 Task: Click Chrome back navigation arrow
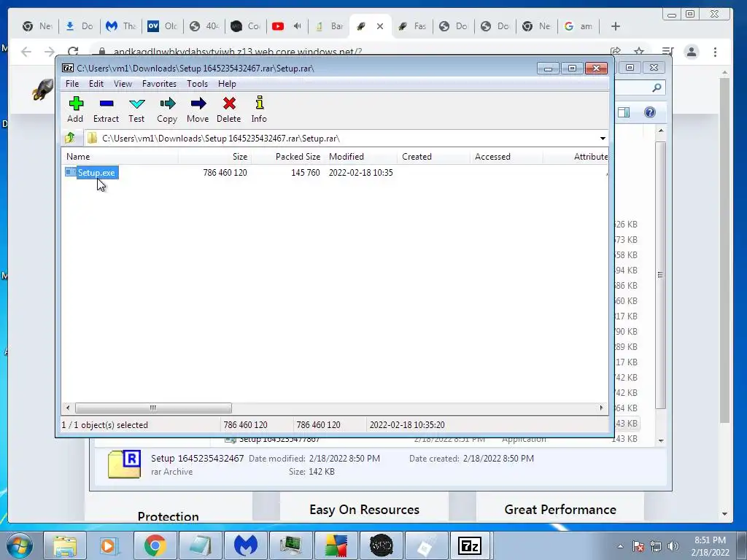[26, 52]
